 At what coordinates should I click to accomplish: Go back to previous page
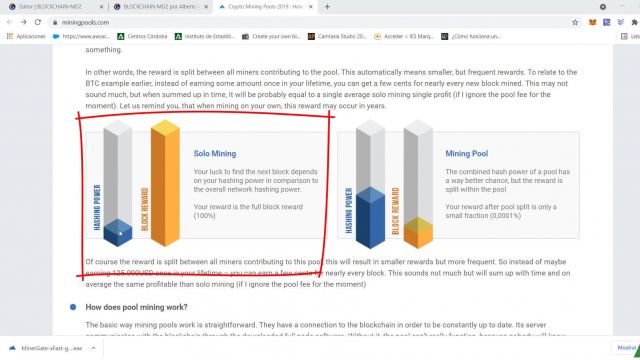tap(9, 22)
